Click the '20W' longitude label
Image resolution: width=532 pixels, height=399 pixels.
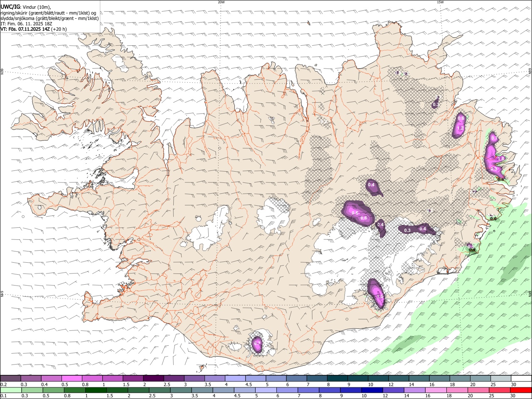(221, 2)
